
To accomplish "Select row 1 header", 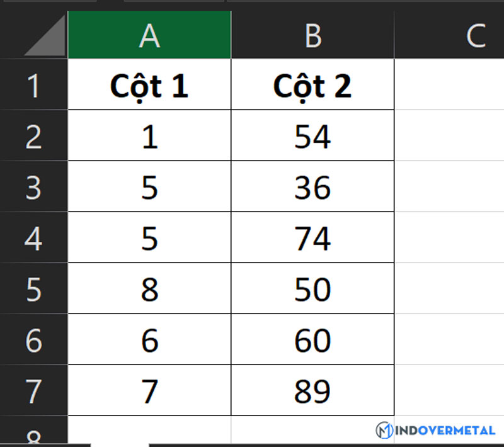I will click(x=33, y=86).
